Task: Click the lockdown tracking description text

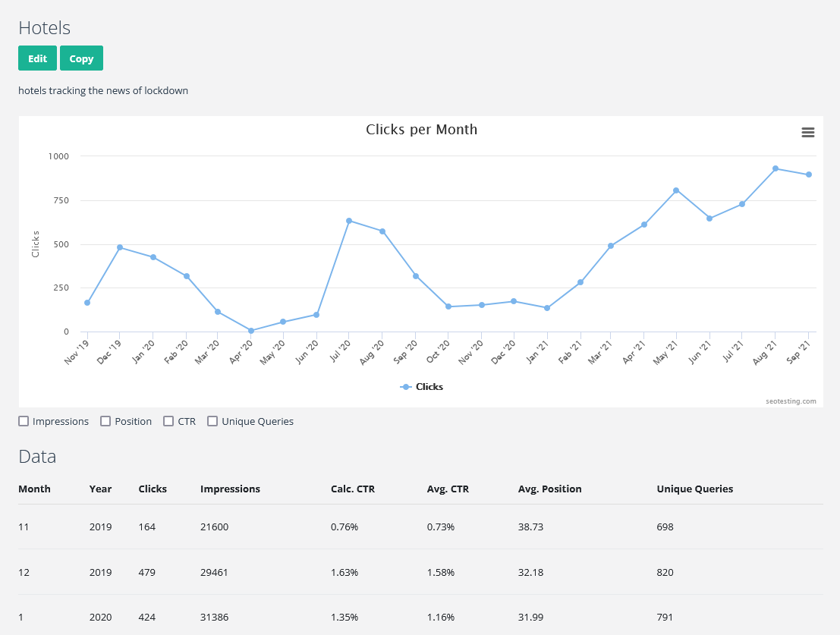Action: 103,90
